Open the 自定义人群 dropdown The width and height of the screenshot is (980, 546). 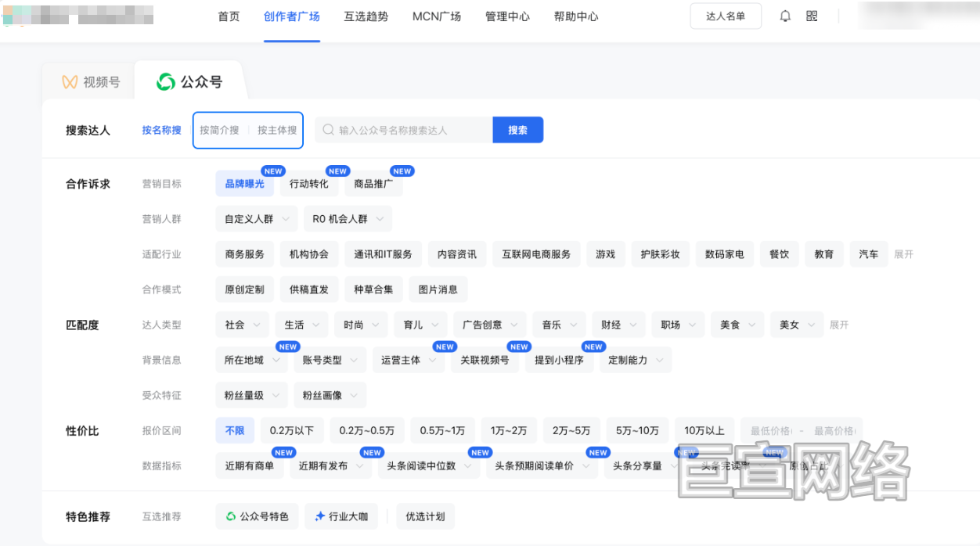click(257, 219)
